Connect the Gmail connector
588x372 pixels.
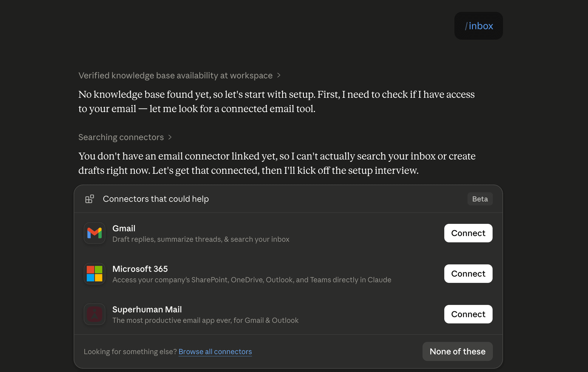468,233
